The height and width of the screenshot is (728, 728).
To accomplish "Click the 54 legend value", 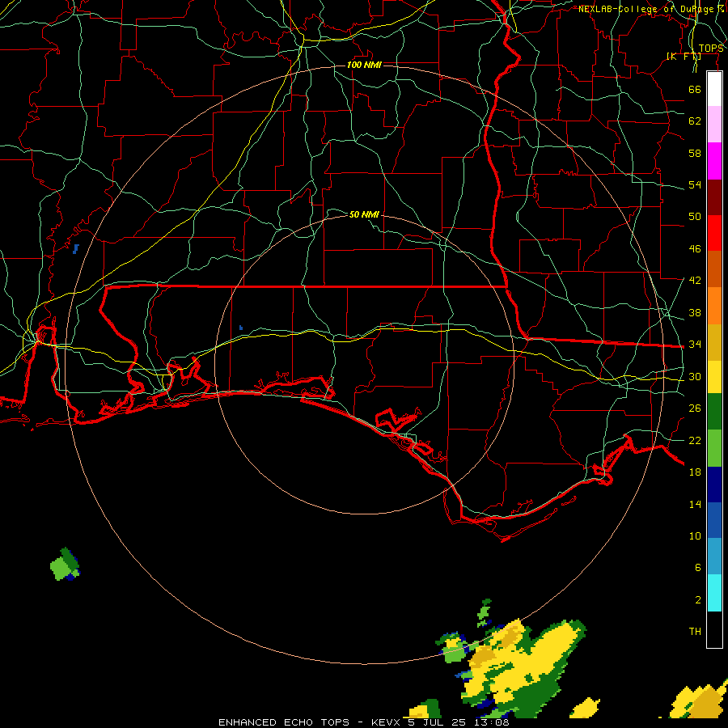I will pyautogui.click(x=695, y=184).
